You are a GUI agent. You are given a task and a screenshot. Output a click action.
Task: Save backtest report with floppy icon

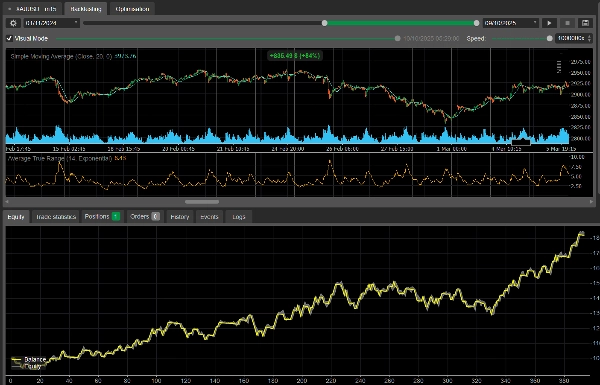click(585, 23)
